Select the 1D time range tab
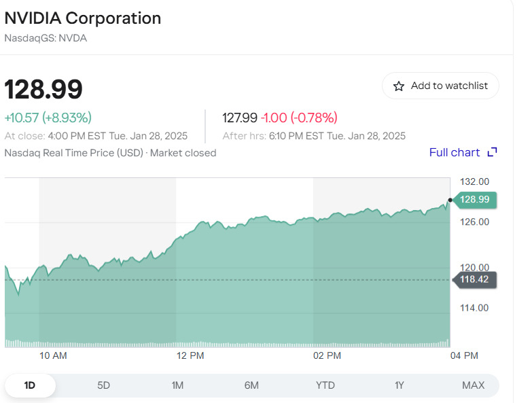532x403 pixels. tap(30, 385)
